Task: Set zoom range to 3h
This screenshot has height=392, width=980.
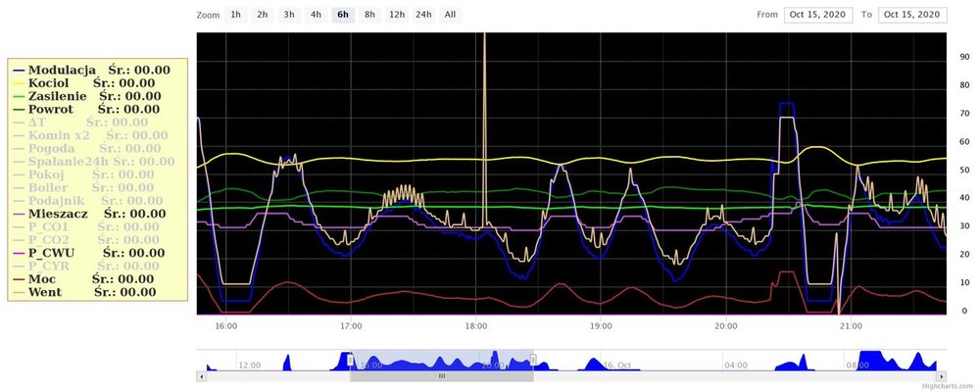Action: pos(289,15)
